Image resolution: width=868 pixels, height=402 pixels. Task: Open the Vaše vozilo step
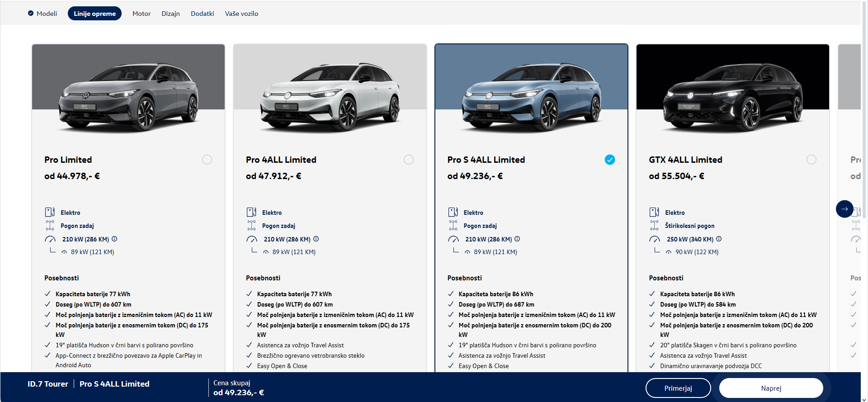[x=242, y=14]
